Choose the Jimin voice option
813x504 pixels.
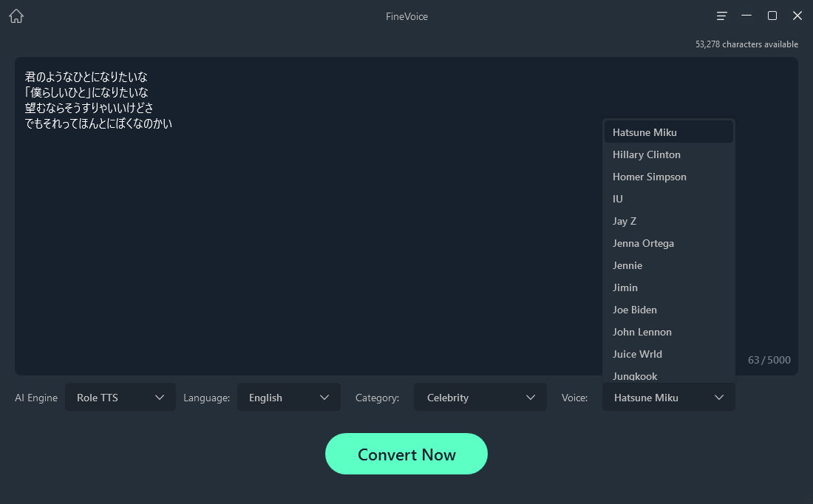tap(668, 287)
